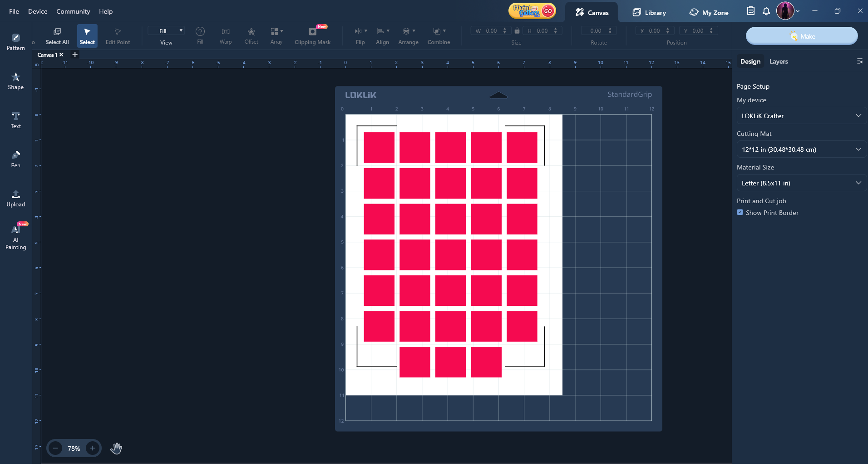Launch the AI Painting feature
This screenshot has width=868, height=464.
pyautogui.click(x=15, y=237)
